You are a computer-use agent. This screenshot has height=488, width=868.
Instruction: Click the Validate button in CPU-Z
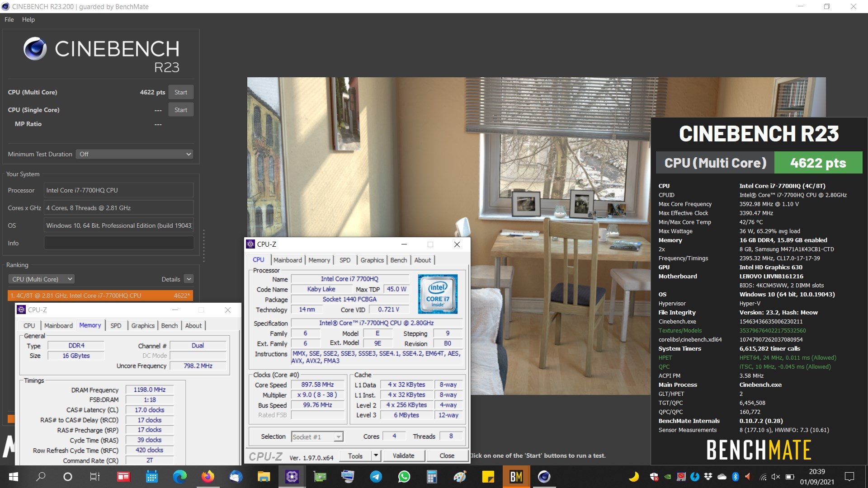[x=403, y=455]
